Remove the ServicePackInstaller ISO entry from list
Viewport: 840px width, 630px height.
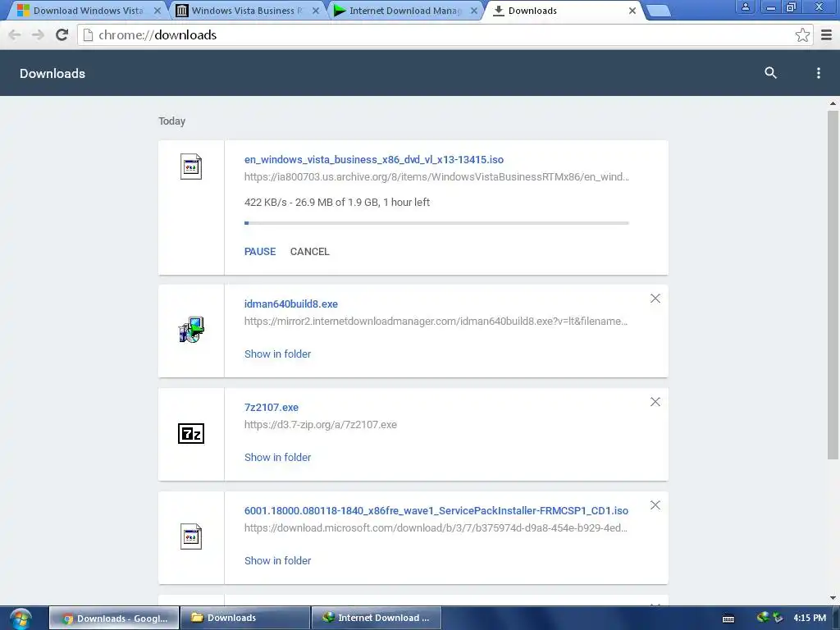pyautogui.click(x=655, y=505)
